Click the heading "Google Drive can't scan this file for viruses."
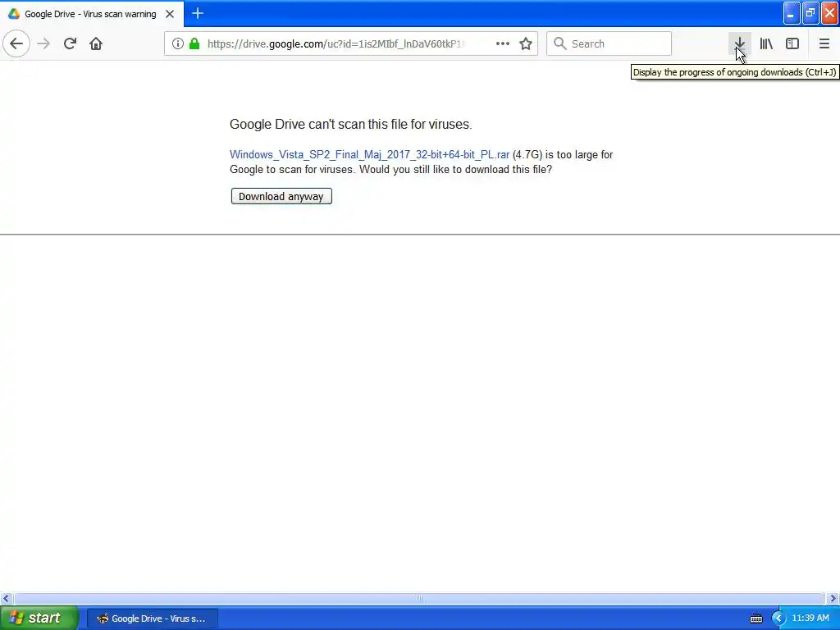The width and height of the screenshot is (840, 630). pos(351,125)
